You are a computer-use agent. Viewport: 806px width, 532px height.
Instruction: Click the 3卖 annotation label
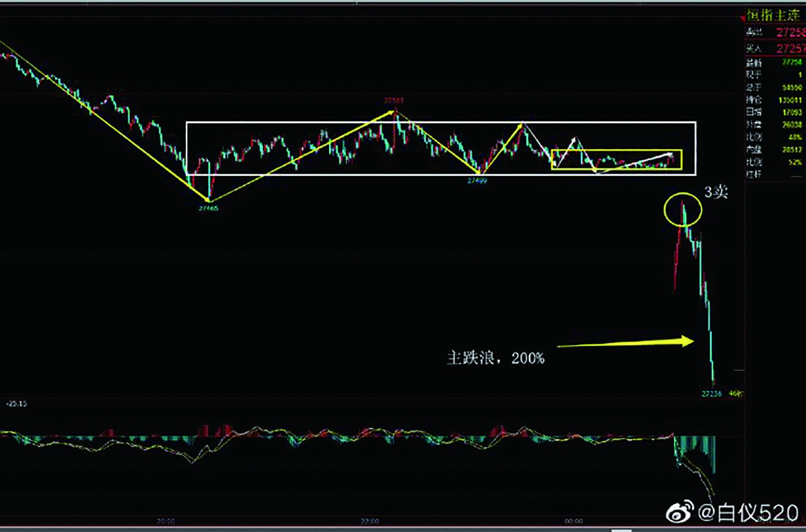[716, 192]
